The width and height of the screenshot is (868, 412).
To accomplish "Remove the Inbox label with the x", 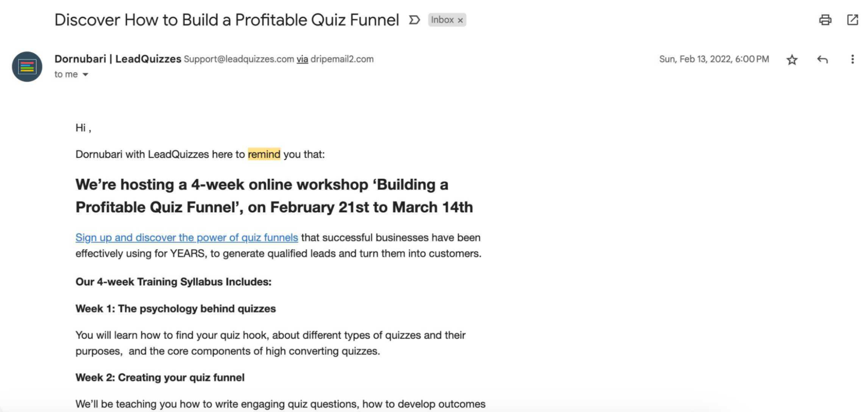I will (460, 20).
